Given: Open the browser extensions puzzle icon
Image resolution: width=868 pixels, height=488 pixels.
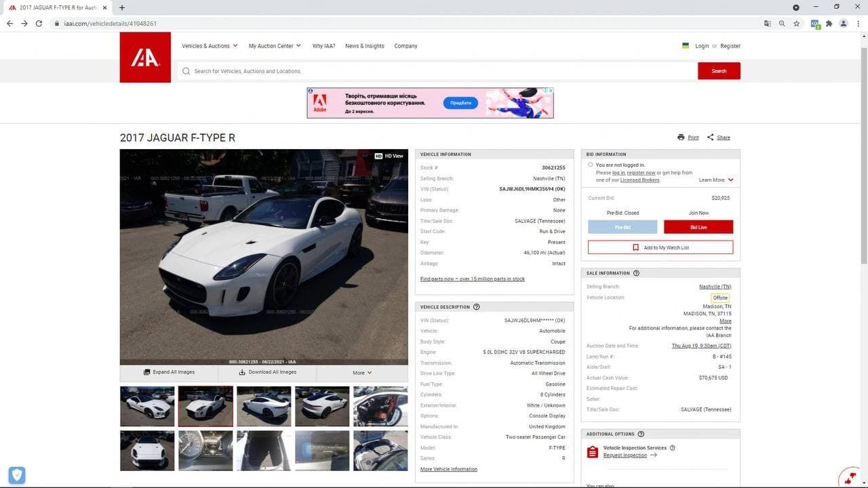Looking at the screenshot, I should 829,24.
